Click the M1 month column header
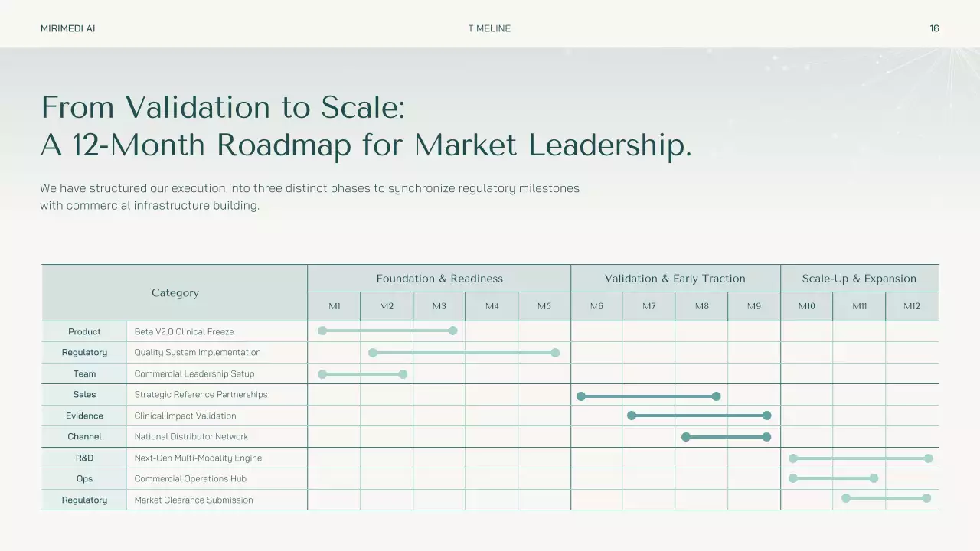980x551 pixels. (335, 306)
